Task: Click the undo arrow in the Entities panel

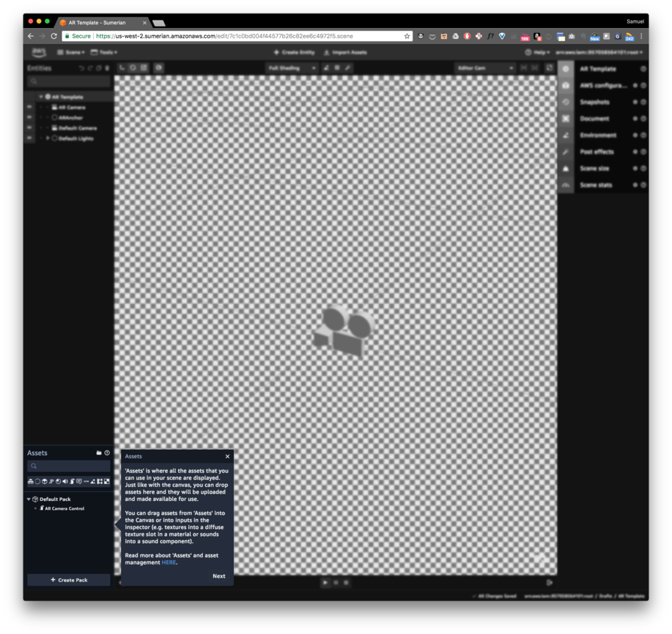Action: click(x=82, y=68)
